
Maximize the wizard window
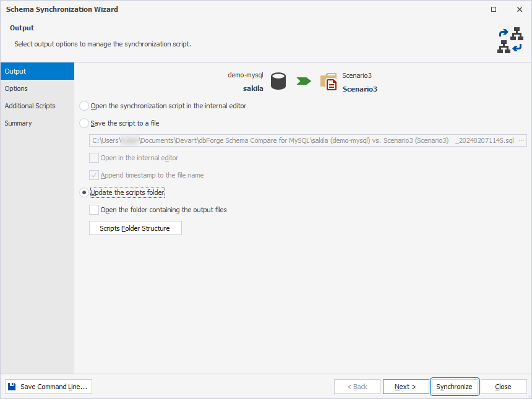[x=494, y=9]
